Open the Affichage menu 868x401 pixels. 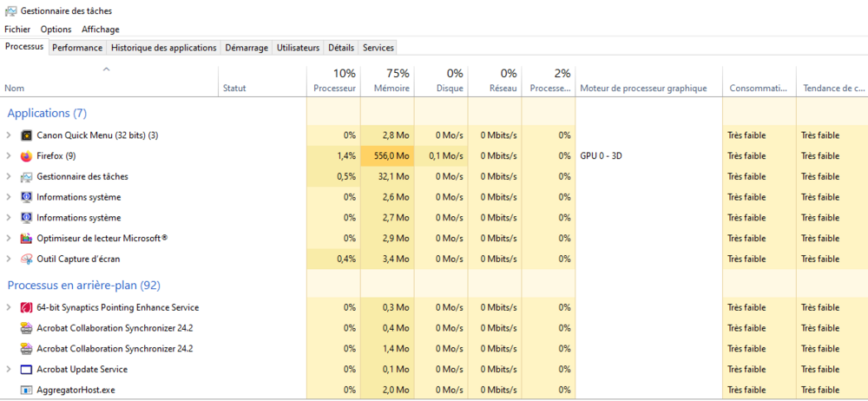(101, 30)
